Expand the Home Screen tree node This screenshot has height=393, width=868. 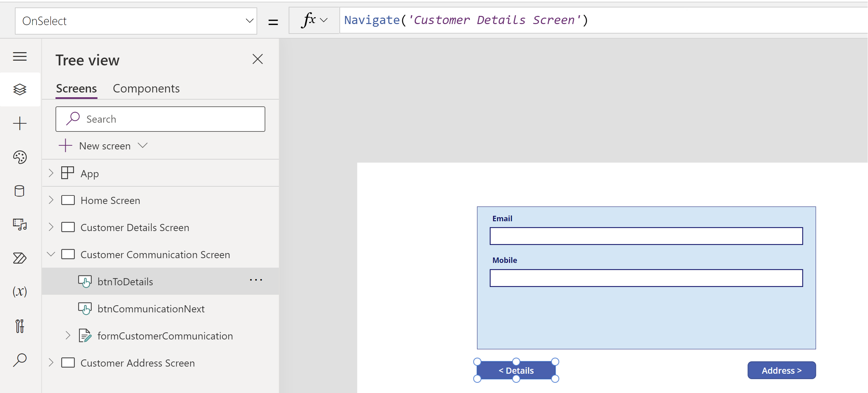point(51,200)
